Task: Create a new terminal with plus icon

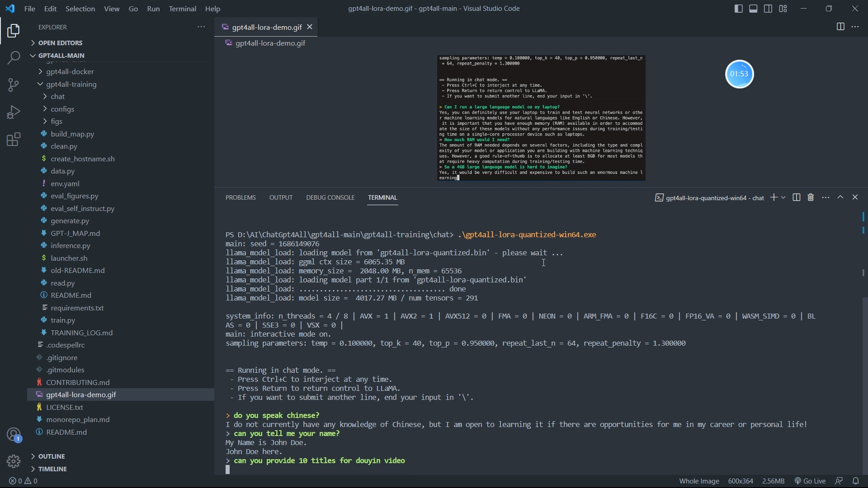Action: click(774, 197)
